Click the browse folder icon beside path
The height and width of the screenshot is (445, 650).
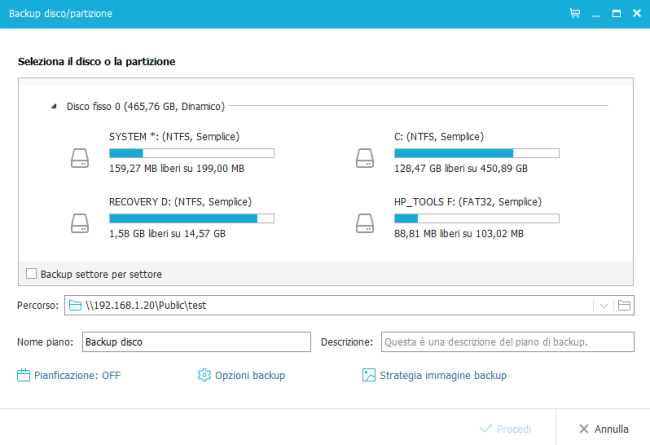point(624,305)
